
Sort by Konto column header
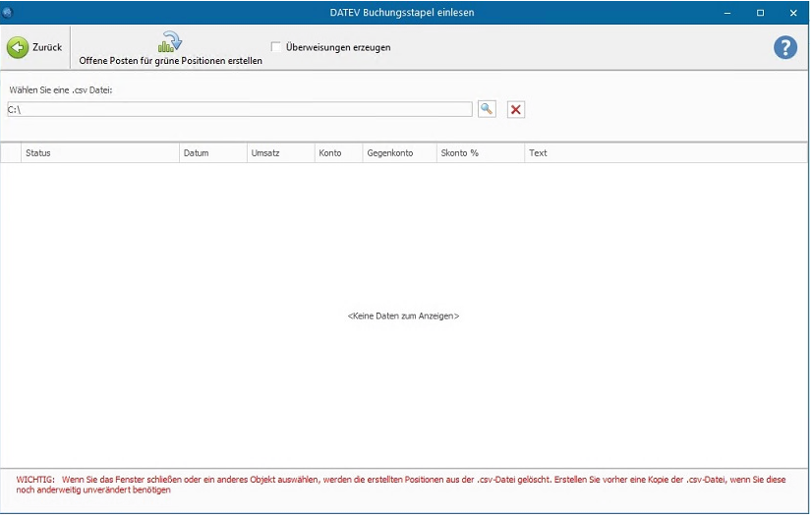[x=339, y=152]
